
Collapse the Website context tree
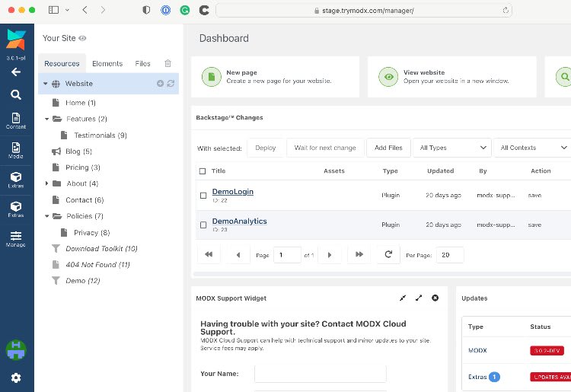[45, 84]
